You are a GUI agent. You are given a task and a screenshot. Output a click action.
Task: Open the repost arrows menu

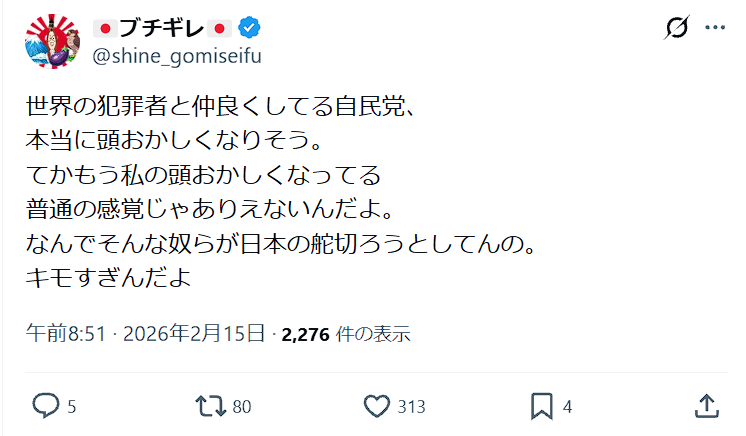tap(209, 405)
